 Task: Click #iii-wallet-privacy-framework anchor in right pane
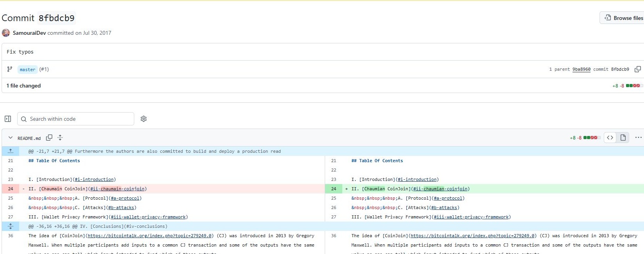(471, 217)
